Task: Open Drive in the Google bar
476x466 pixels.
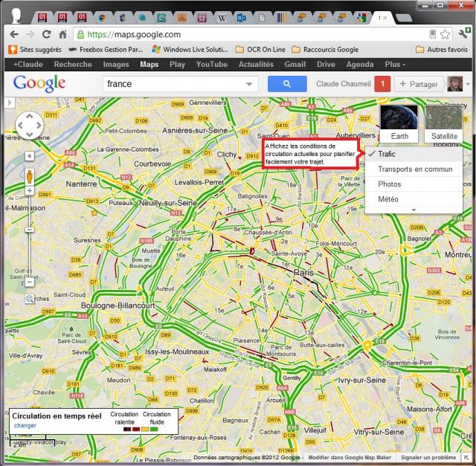Action: (326, 65)
